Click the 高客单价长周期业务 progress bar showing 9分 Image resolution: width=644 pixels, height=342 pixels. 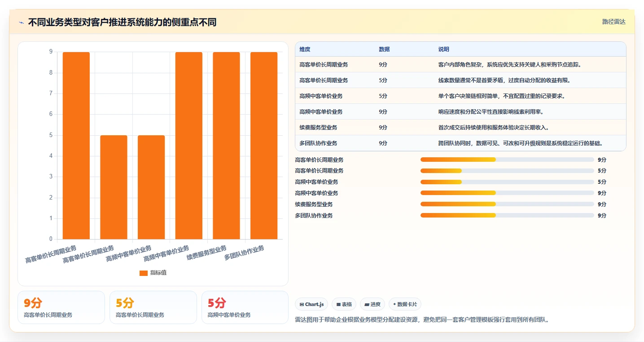click(507, 160)
